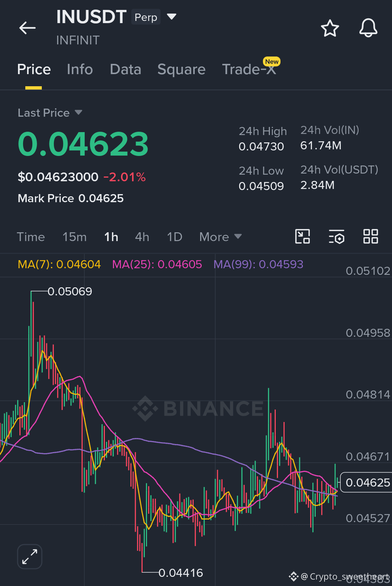This screenshot has height=586, width=392.
Task: Tap the -2.01% price change
Action: [125, 177]
